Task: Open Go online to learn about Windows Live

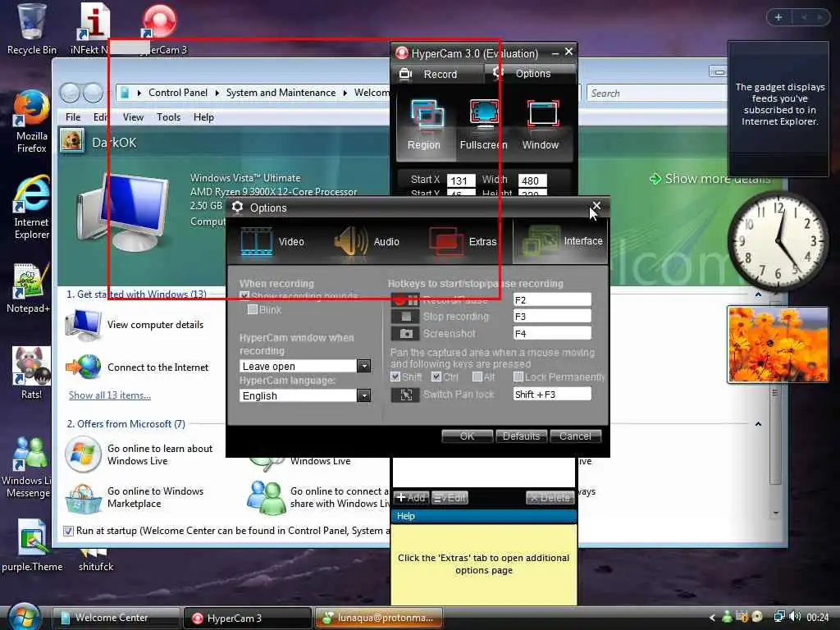Action: point(139,454)
